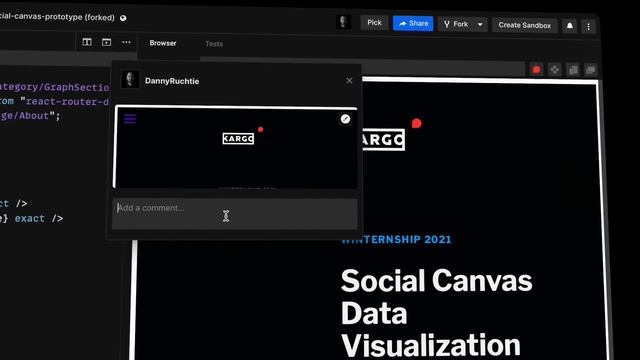Screen dimensions: 640x360
Task: Click WINTERNSHIP 2021 text in preview
Action: pos(396,239)
